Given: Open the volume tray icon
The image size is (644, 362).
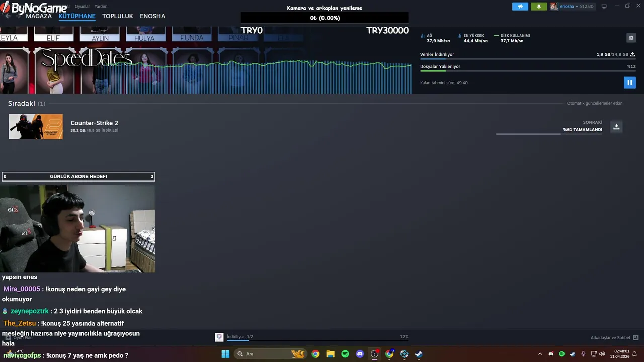Looking at the screenshot, I should tap(602, 354).
